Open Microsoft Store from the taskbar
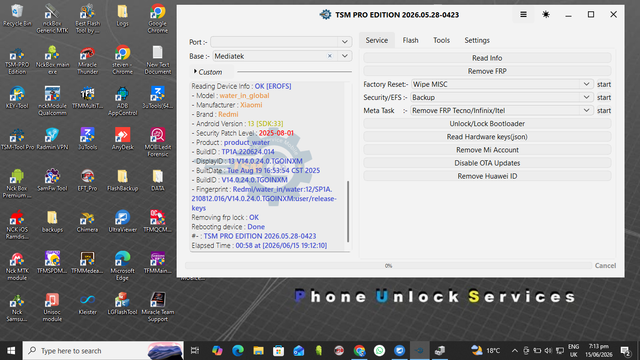The image size is (640, 360). click(x=278, y=351)
